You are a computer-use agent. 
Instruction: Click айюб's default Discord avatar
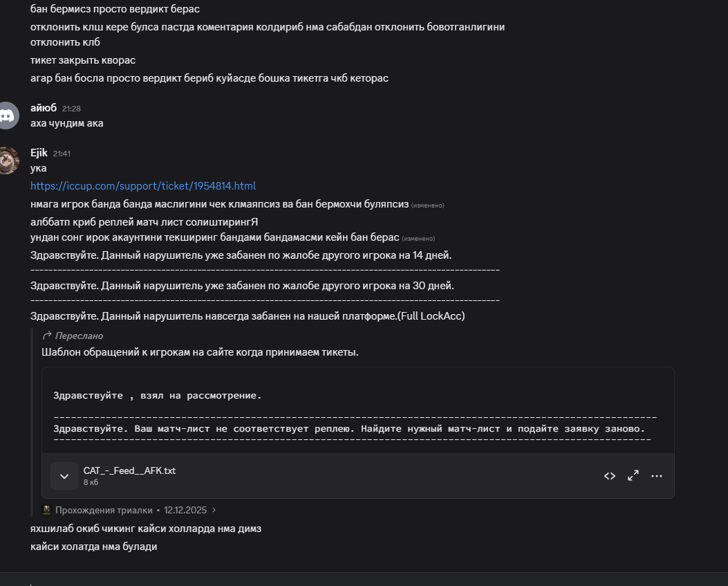(8, 116)
